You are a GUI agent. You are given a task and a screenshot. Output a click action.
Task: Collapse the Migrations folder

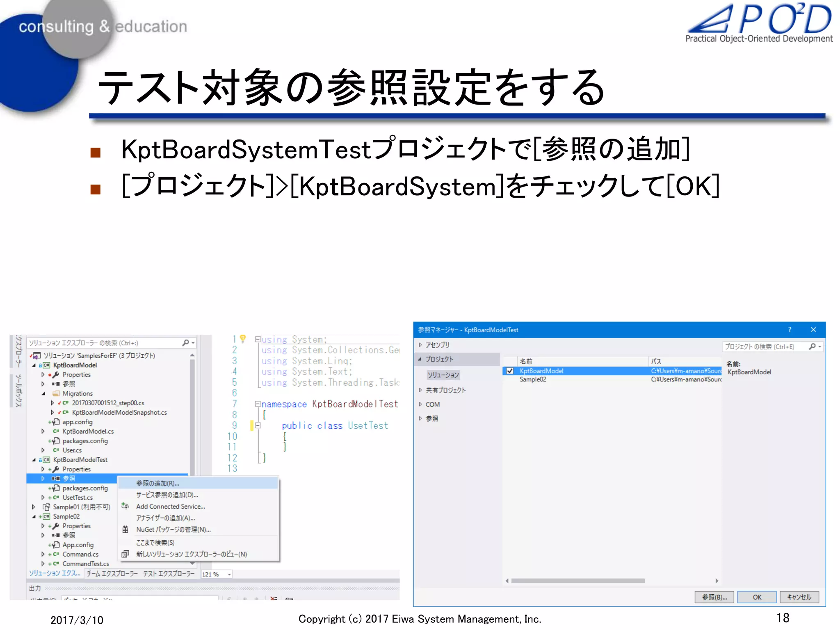[43, 393]
